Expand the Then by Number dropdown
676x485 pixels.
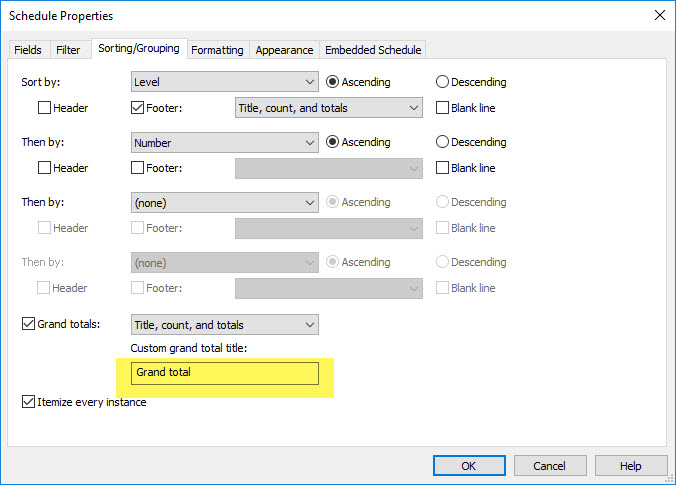click(x=225, y=142)
